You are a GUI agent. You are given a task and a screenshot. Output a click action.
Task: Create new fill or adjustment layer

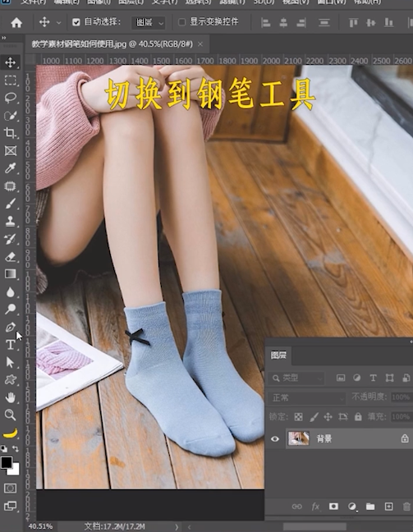[x=352, y=507]
